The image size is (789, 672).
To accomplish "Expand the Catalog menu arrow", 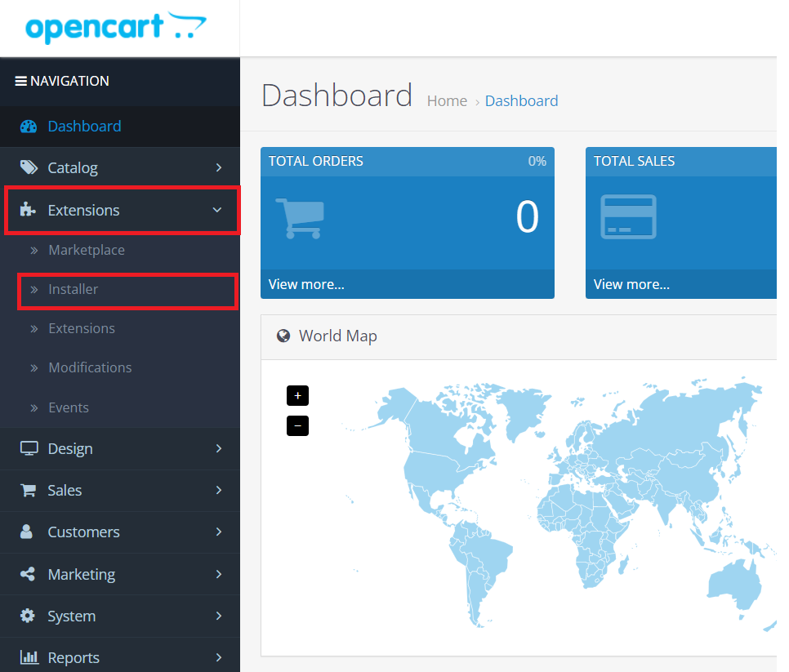I will [x=218, y=168].
